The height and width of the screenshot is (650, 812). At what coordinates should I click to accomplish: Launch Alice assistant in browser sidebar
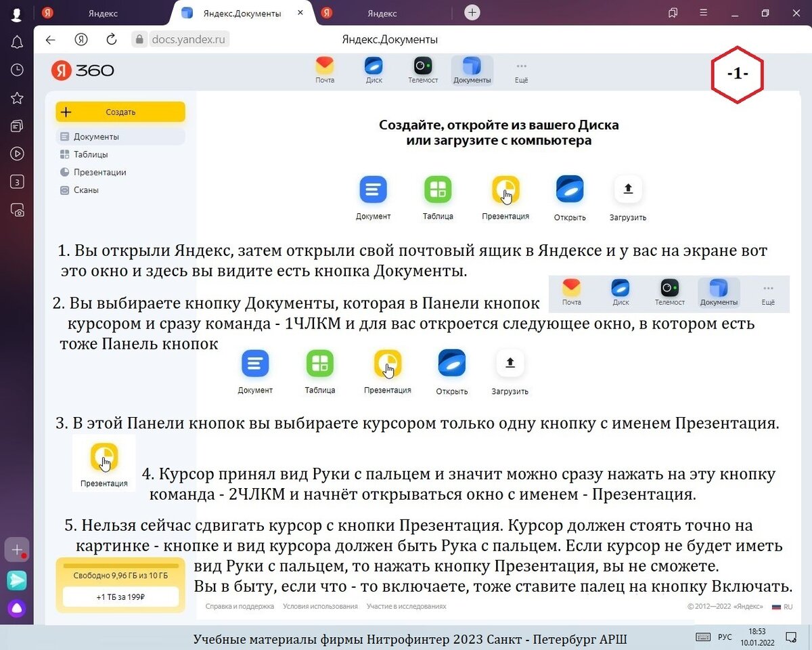[17, 608]
